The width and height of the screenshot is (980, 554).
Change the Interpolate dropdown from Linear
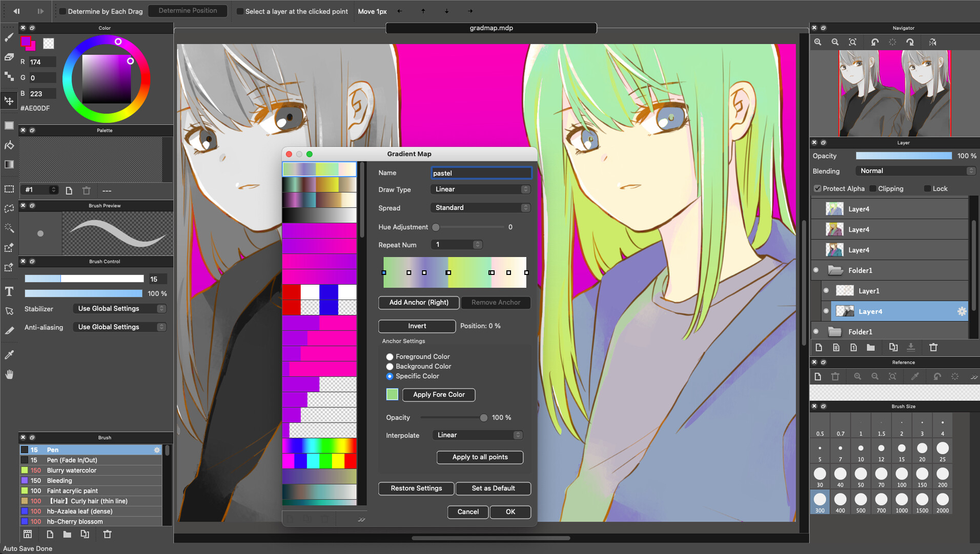pos(477,435)
